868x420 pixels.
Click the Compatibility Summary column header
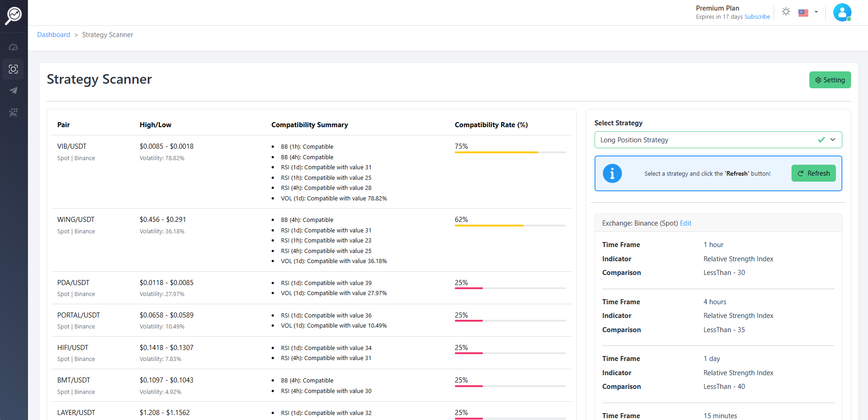(310, 125)
